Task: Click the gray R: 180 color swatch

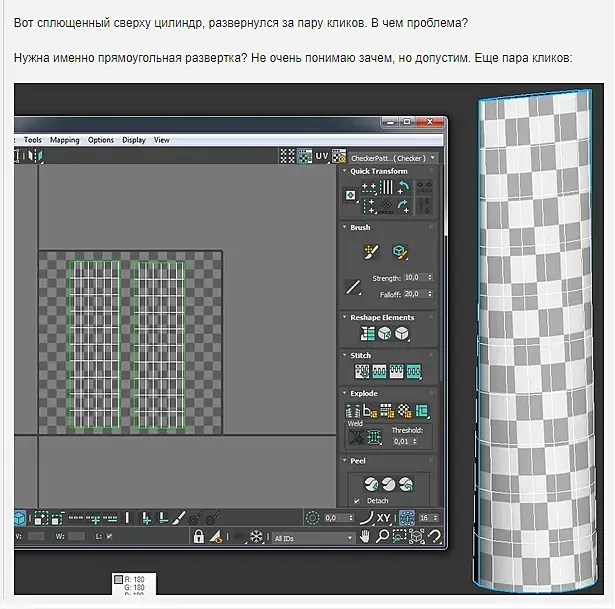Action: click(x=118, y=580)
